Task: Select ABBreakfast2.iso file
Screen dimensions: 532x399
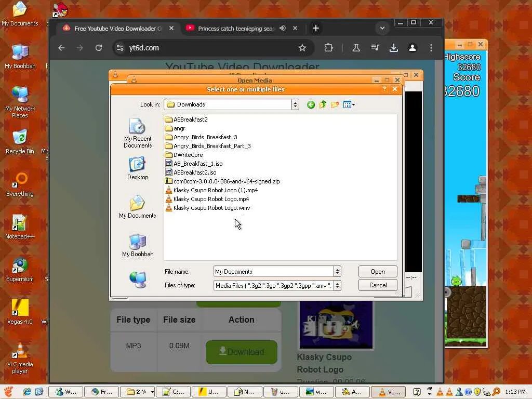Action: pyautogui.click(x=191, y=172)
